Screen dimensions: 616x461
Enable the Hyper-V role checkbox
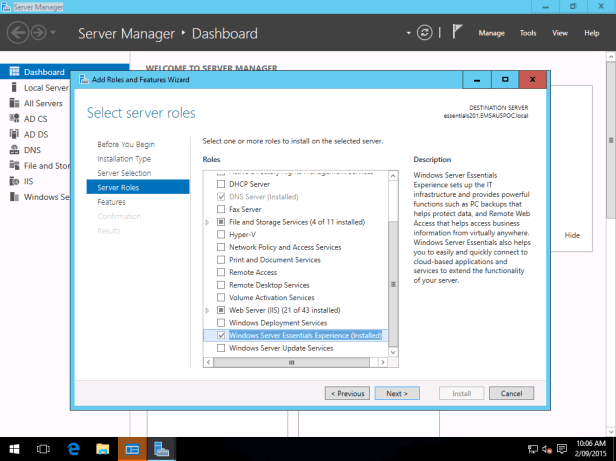[221, 234]
